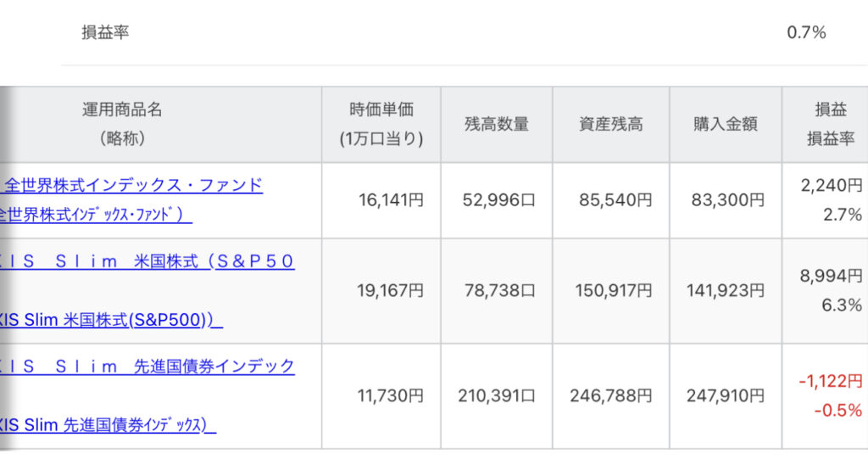This screenshot has width=868, height=465.
Task: Click the 0.7% overall return value
Action: point(806,32)
